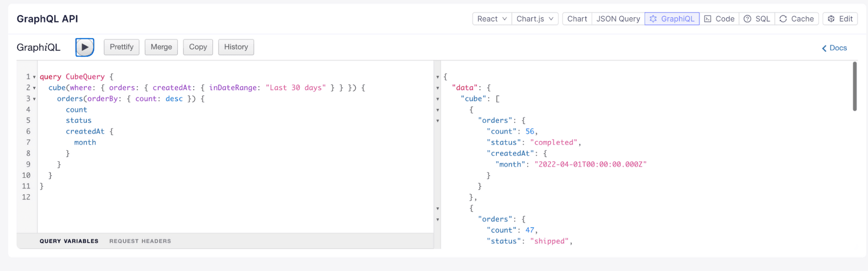Collapse the orders block on line 3
The height and width of the screenshot is (271, 868).
34,99
